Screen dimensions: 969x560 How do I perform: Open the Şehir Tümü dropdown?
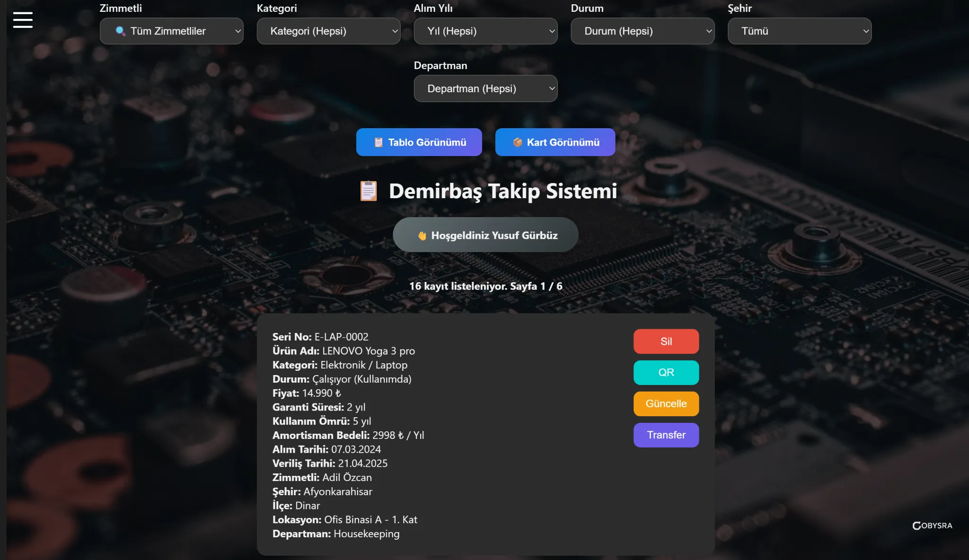coord(800,31)
